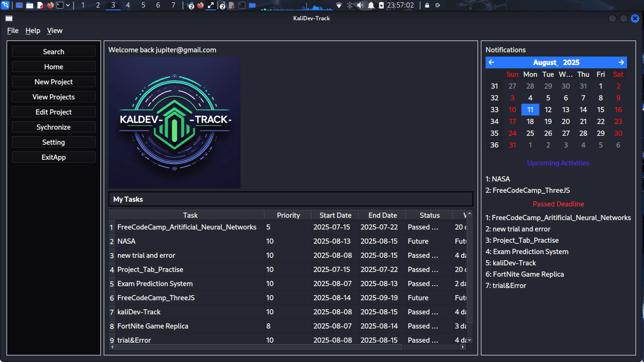Click the scroll down arrow in tasks table

point(469,340)
